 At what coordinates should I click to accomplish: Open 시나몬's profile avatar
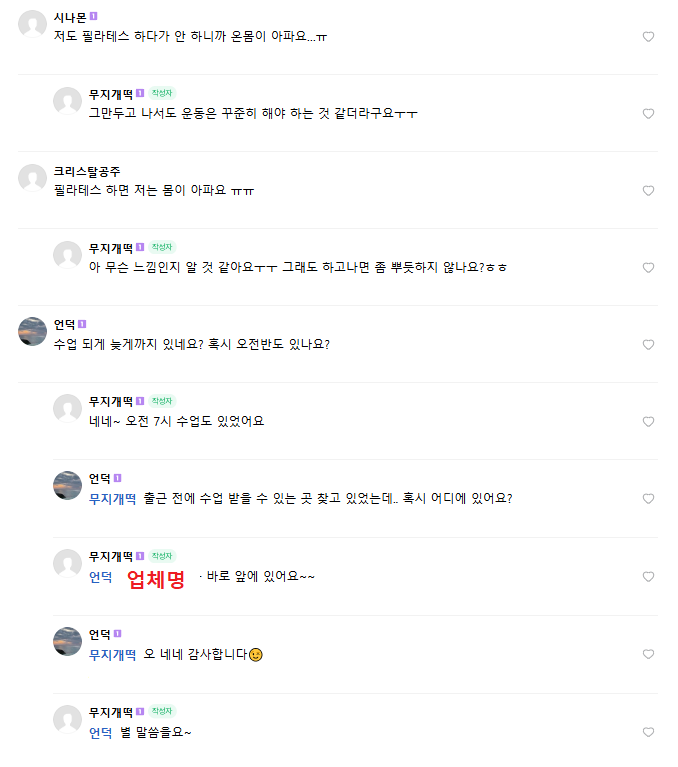pyautogui.click(x=33, y=24)
